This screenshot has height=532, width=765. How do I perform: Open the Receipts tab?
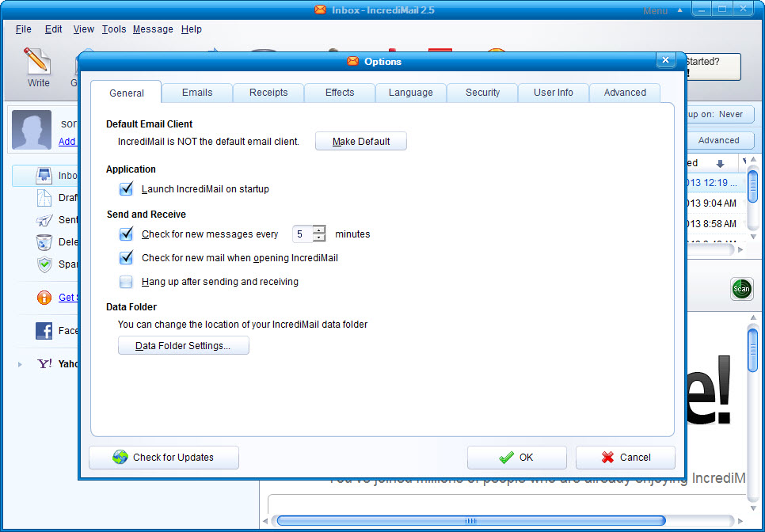(x=268, y=93)
